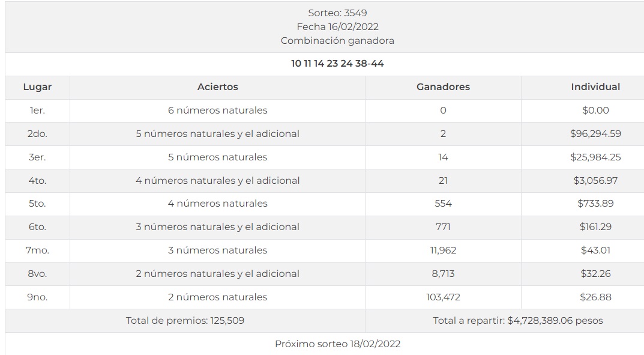This screenshot has height=355, width=644.
Task: Select the 103,472 winners cell
Action: tap(443, 297)
